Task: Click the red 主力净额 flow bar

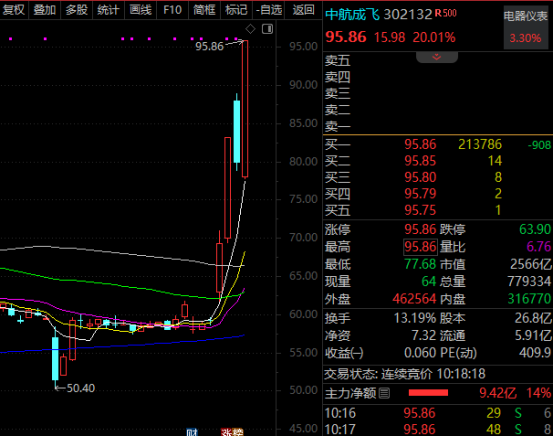Action: pyautogui.click(x=428, y=393)
